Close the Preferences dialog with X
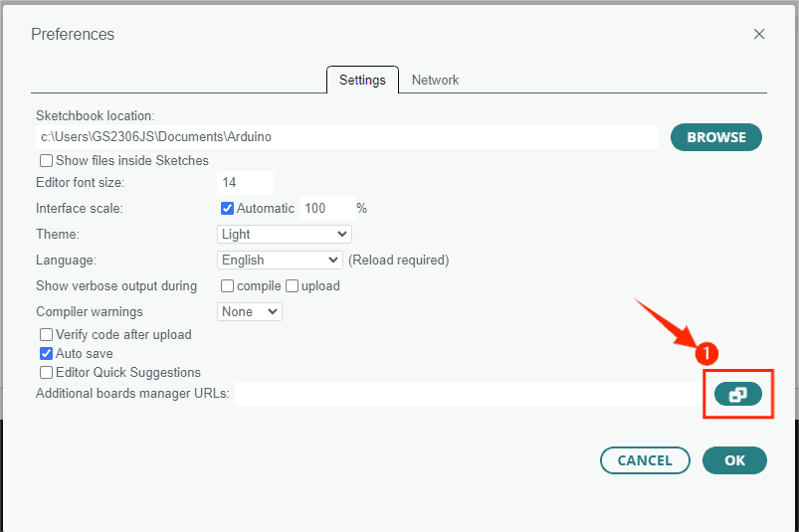Screen dimensions: 799x532 click(759, 34)
